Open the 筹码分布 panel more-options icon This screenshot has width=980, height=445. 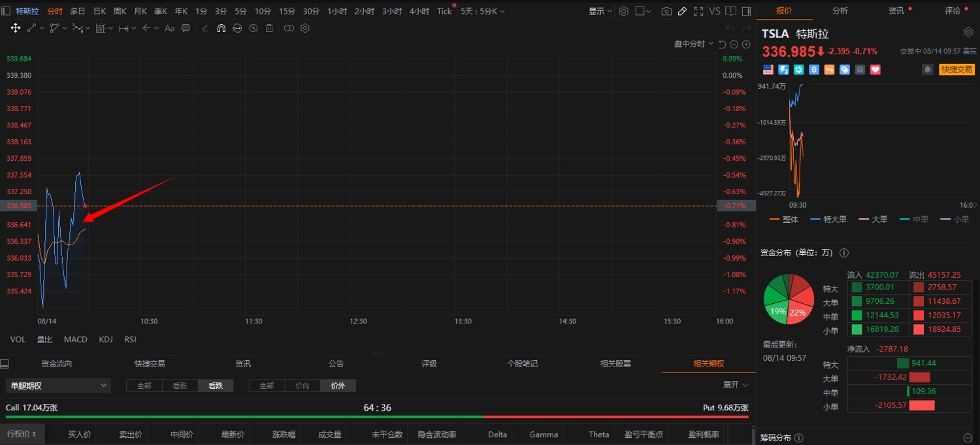[x=968, y=438]
